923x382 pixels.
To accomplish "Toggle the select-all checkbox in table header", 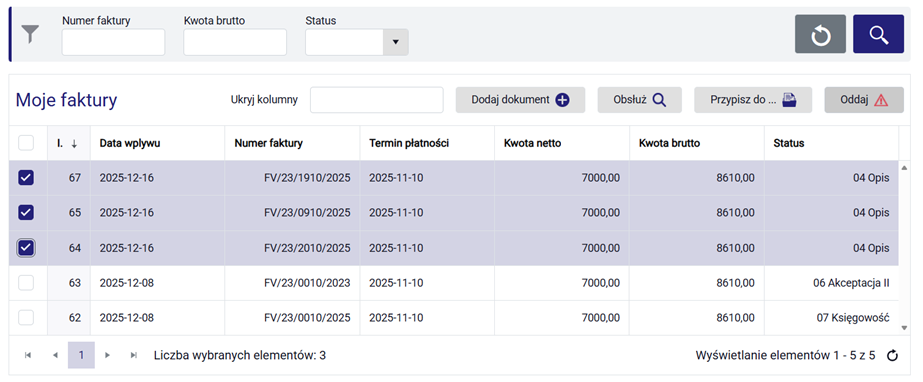I will [x=26, y=143].
